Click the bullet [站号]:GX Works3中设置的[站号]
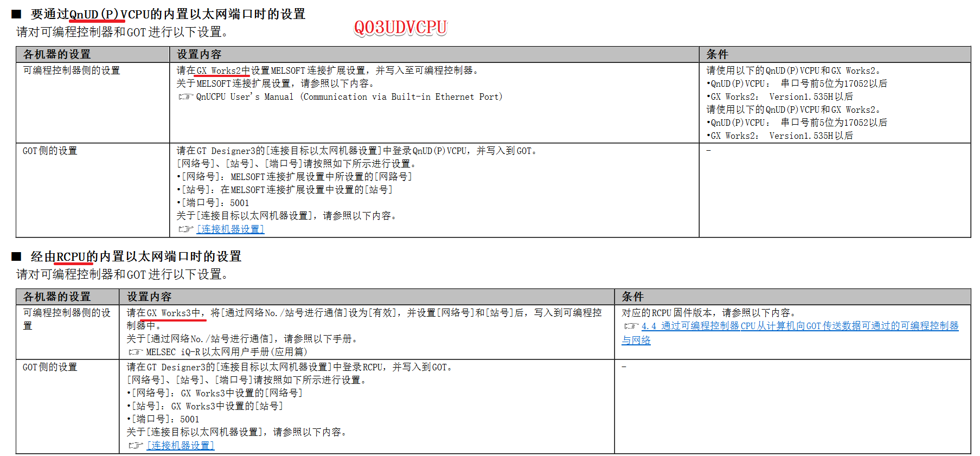This screenshot has width=980, height=456. point(205,406)
